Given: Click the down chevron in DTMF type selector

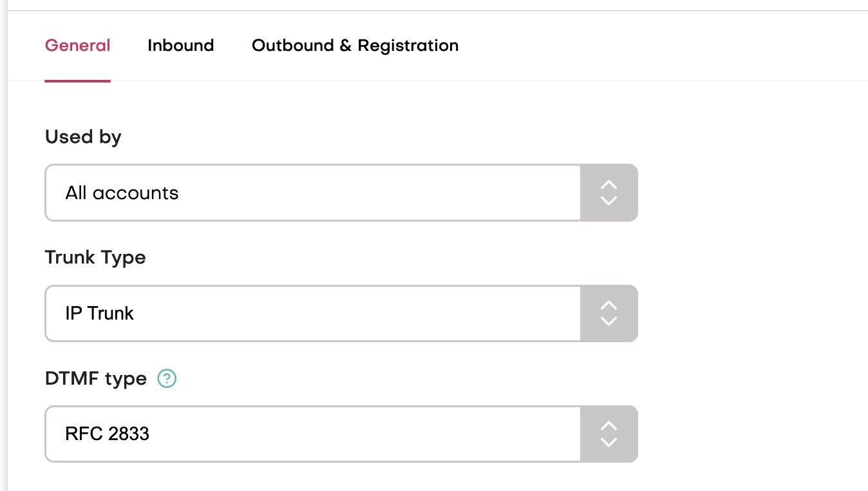Looking at the screenshot, I should (609, 441).
